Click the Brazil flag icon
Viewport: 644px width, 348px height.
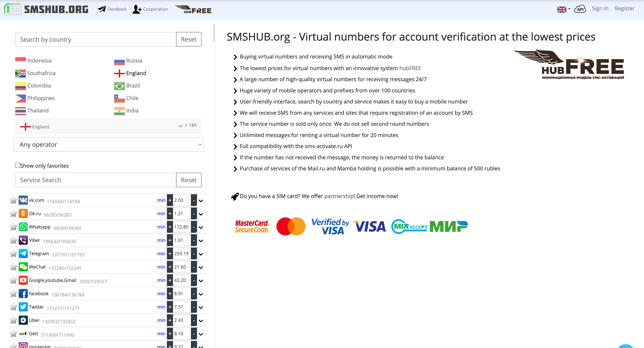[x=119, y=86]
